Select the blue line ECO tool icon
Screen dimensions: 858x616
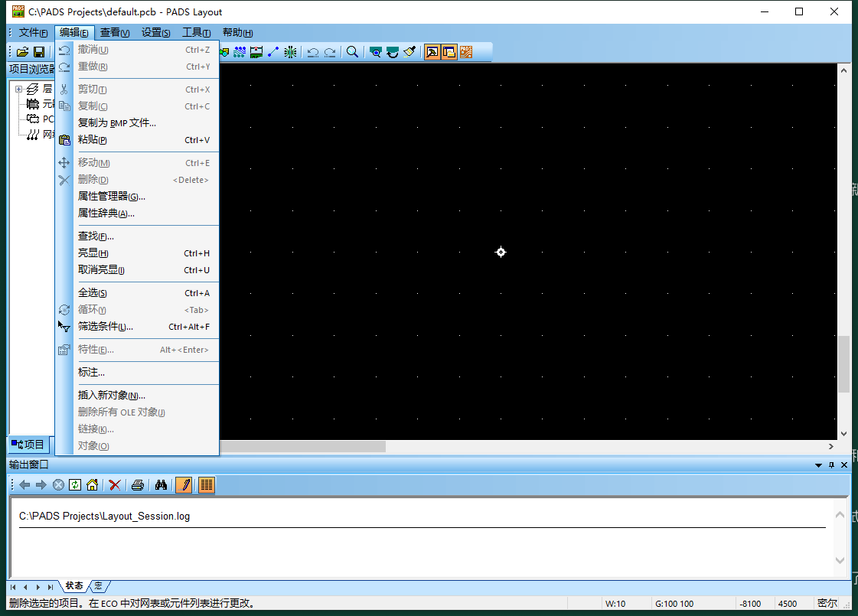(273, 52)
